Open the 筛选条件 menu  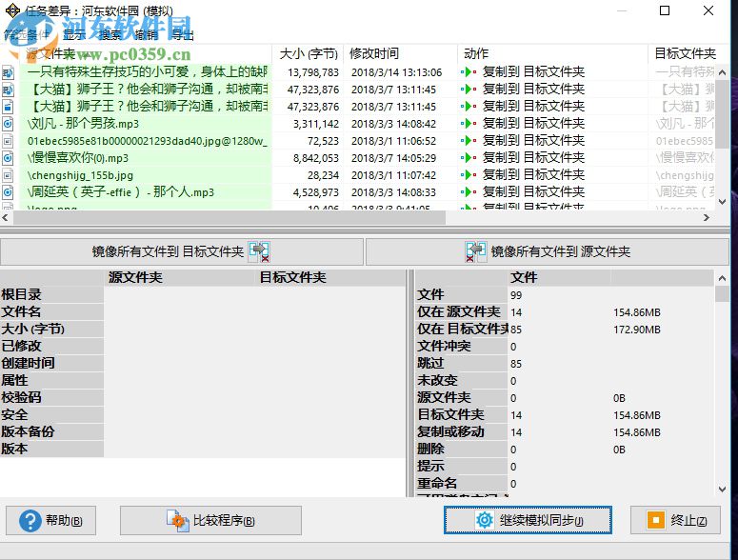[x=27, y=35]
